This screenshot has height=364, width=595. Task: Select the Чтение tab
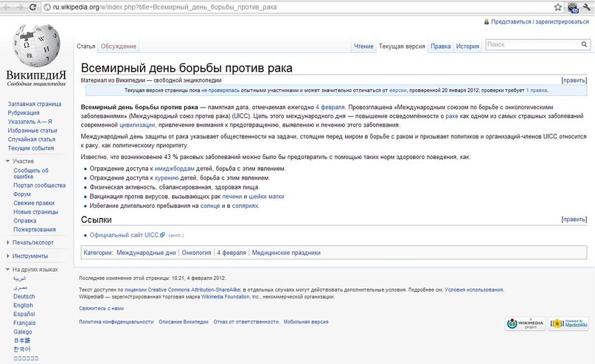(363, 46)
